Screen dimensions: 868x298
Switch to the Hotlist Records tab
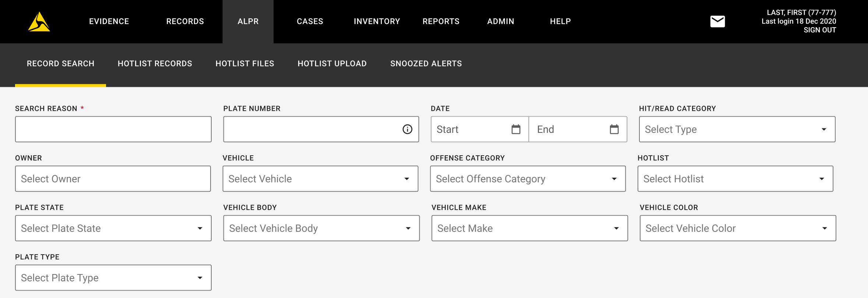click(x=155, y=64)
